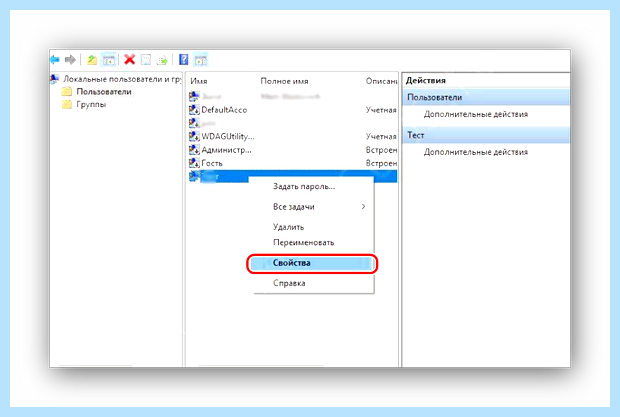Click the Гость user account icon

pos(194,162)
